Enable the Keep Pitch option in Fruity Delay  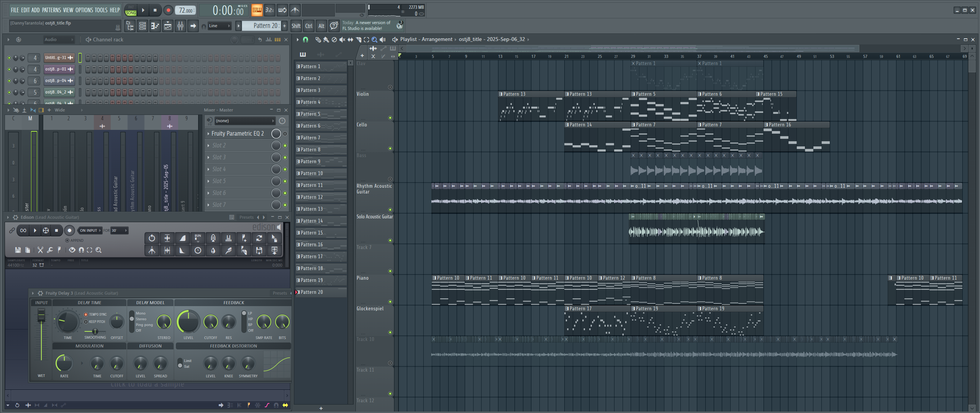(x=86, y=322)
